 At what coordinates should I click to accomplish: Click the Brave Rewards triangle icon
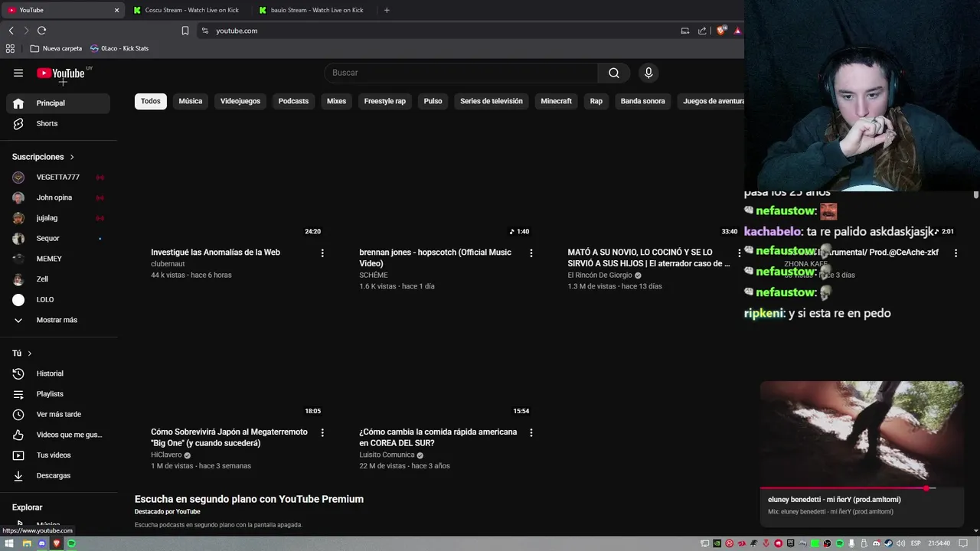737,31
